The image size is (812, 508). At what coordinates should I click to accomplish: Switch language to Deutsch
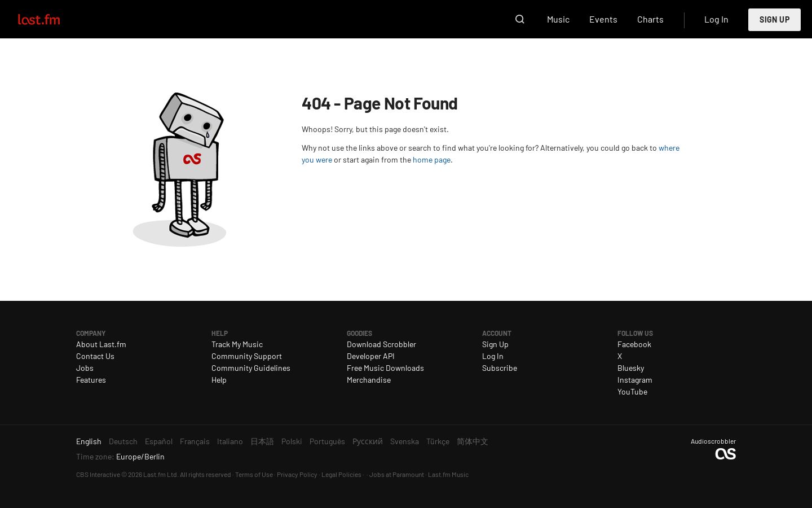click(x=123, y=441)
